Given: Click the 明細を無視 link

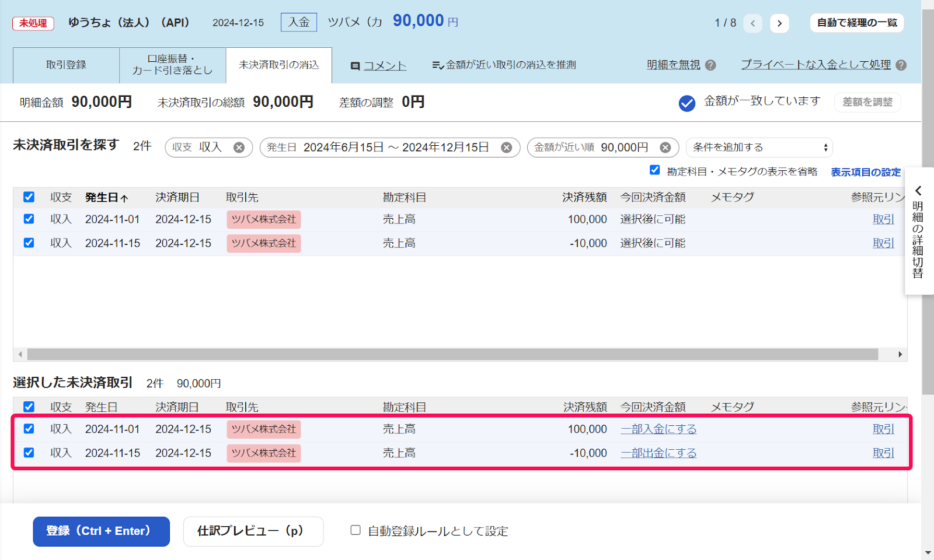Looking at the screenshot, I should click(x=673, y=65).
